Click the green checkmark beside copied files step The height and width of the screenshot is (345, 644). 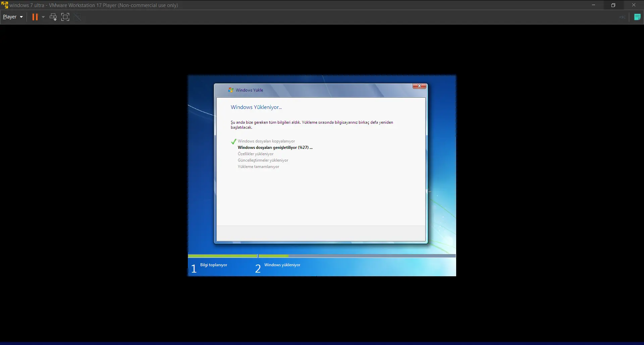tap(234, 141)
